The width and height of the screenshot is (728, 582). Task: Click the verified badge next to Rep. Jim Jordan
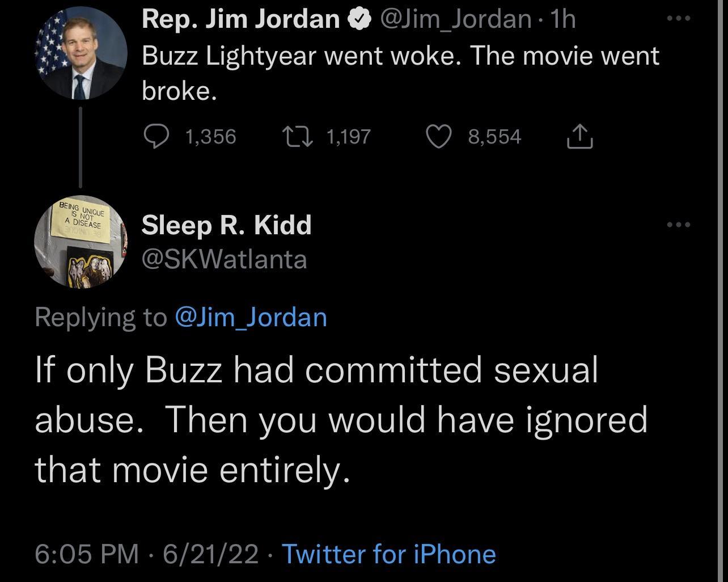point(359,18)
